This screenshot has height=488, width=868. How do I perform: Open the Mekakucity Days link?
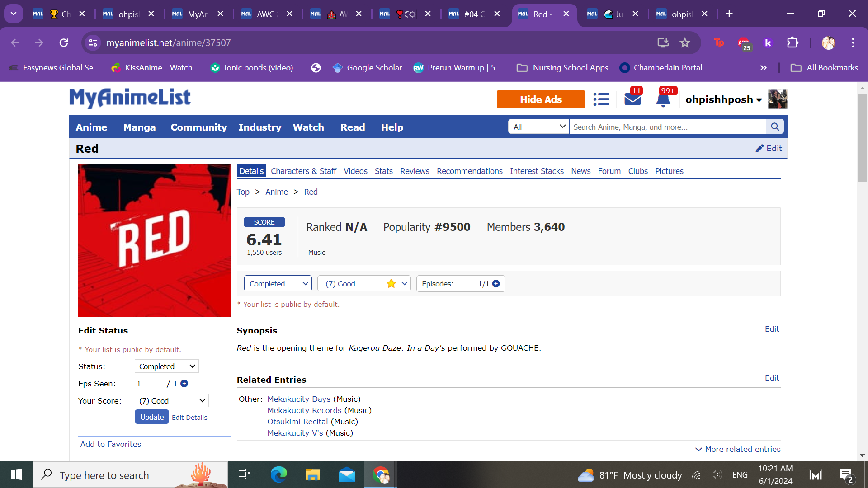tap(299, 399)
